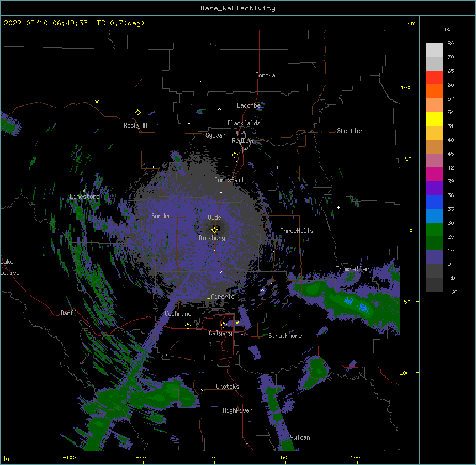Click the Didsbury city label
Image resolution: width=476 pixels, height=465 pixels.
(212, 238)
